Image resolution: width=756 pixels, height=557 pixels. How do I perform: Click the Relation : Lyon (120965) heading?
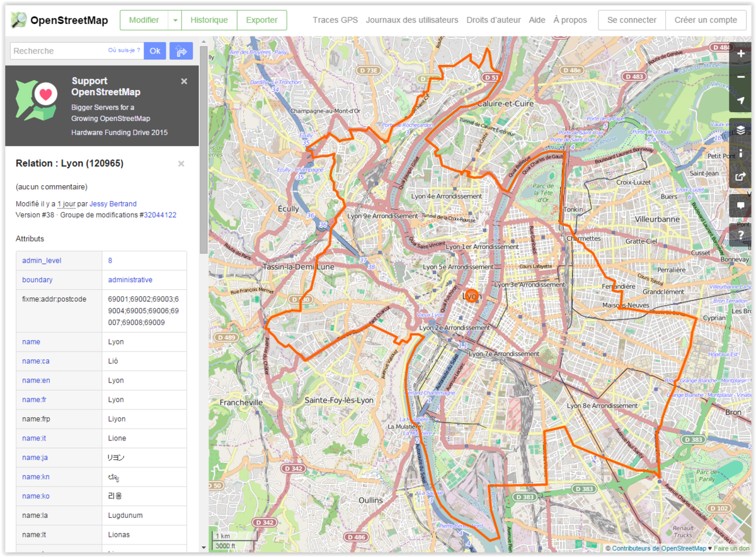(x=69, y=163)
